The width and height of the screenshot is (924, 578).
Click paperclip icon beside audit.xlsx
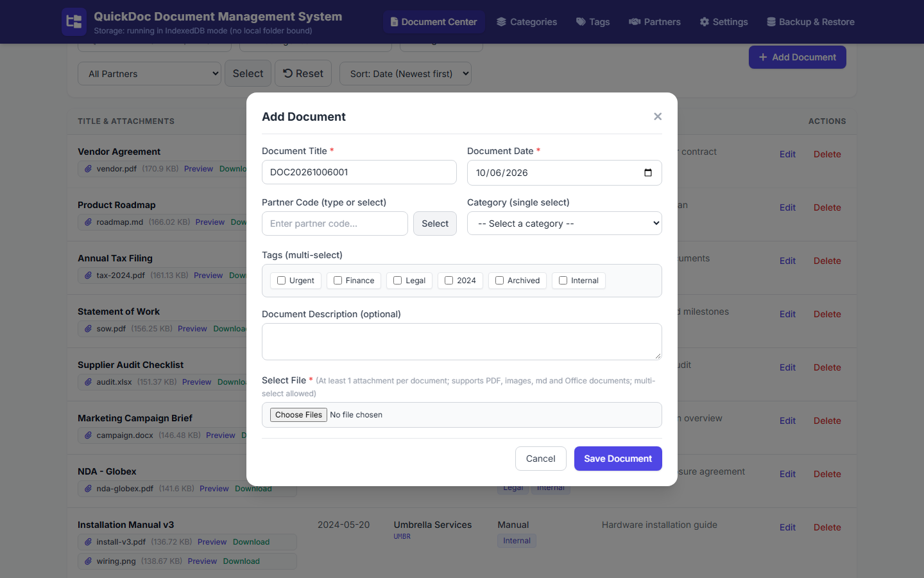[88, 382]
